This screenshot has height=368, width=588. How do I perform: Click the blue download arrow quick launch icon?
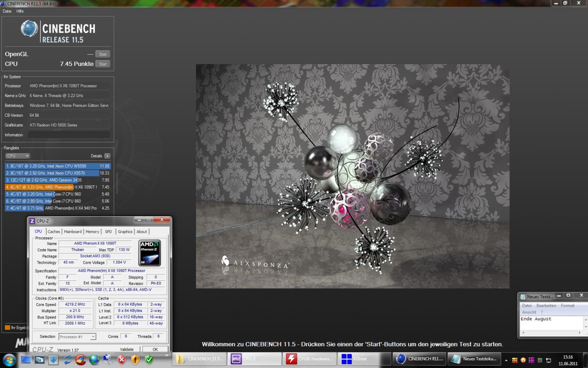(53, 360)
